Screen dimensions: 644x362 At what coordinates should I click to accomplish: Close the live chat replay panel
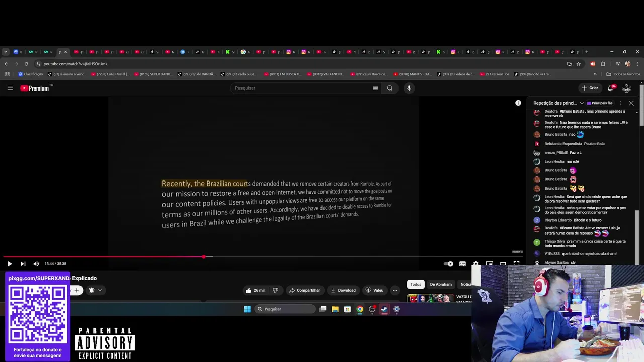click(x=631, y=103)
